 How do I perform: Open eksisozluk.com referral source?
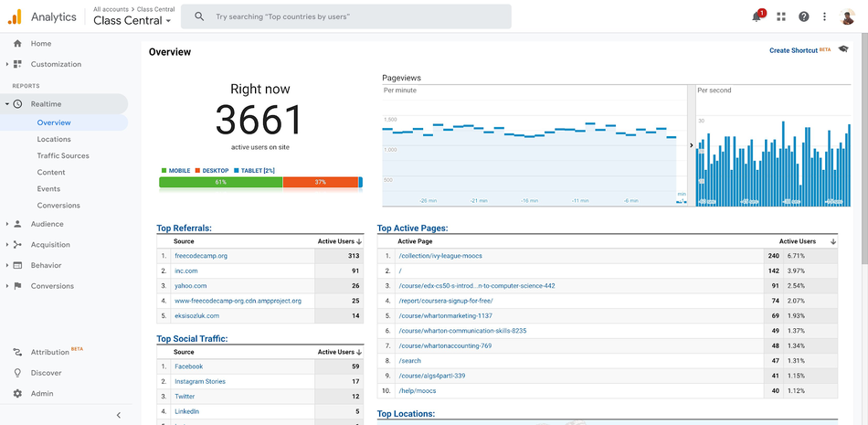[x=197, y=316]
